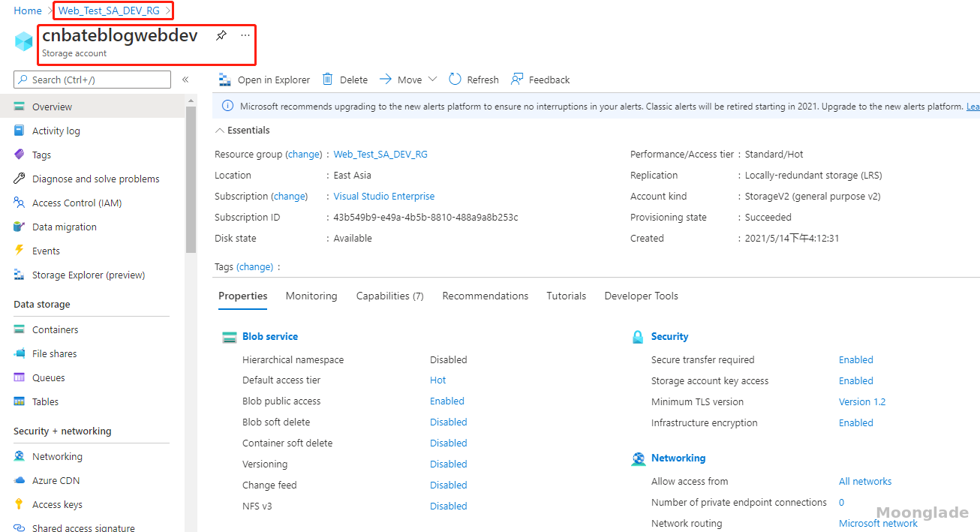Click the Subscription ID value text
980x532 pixels.
(426, 217)
